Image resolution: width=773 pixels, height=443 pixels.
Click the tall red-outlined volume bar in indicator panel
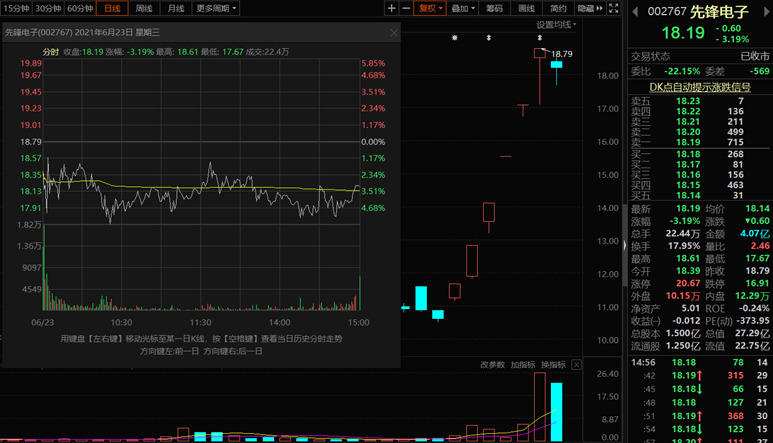coord(539,407)
